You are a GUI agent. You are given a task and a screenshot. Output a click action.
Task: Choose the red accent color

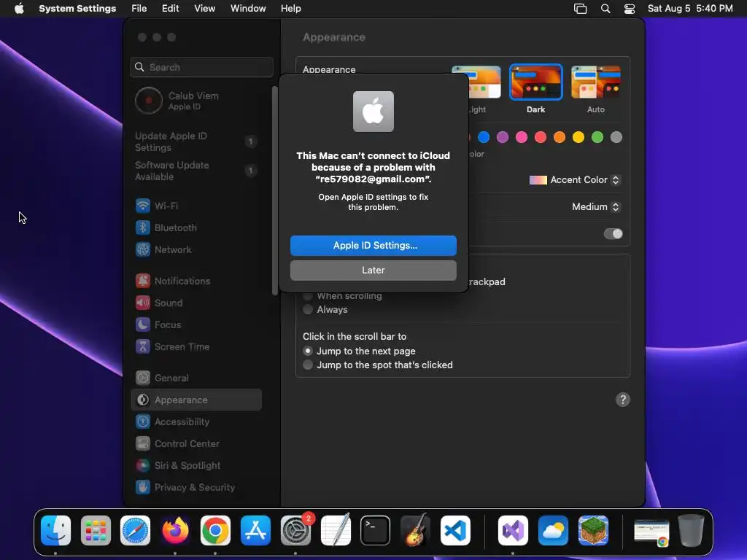click(541, 137)
